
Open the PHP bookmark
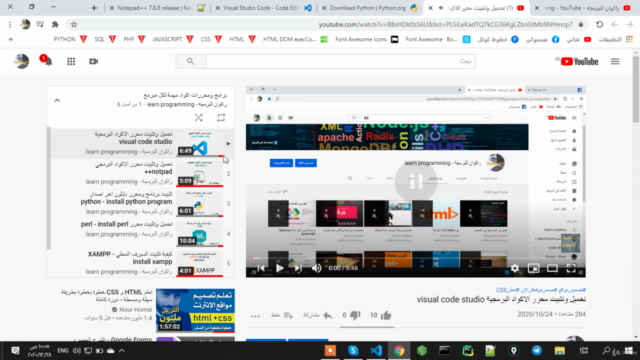[x=134, y=39]
